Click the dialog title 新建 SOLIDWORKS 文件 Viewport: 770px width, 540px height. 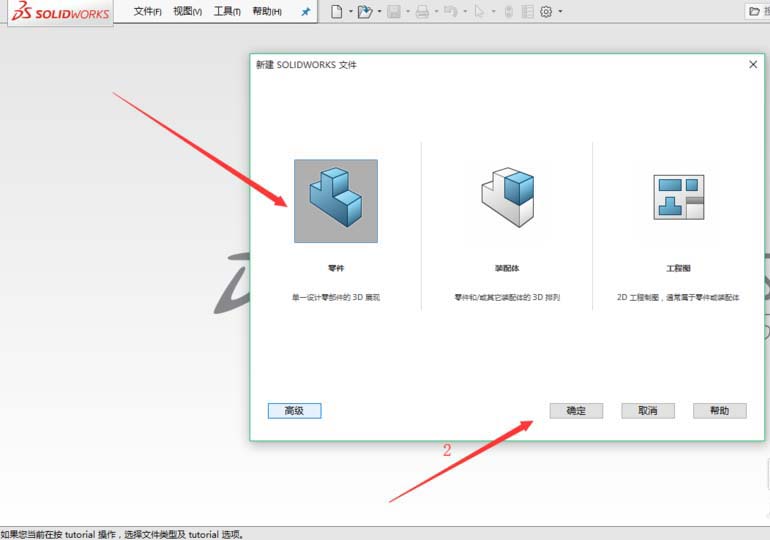point(306,65)
